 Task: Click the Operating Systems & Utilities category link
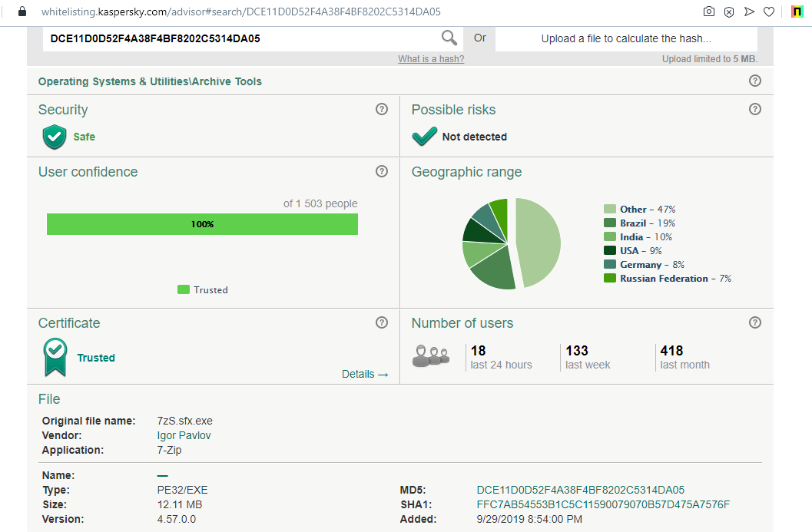click(x=150, y=81)
